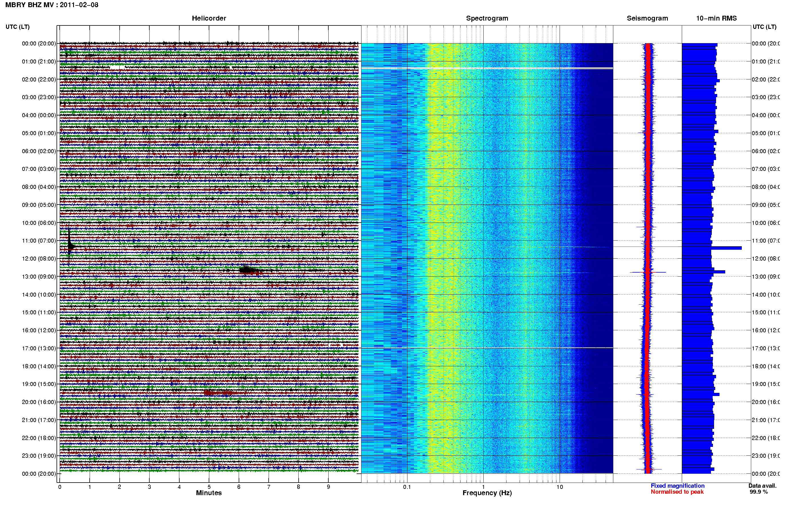Viewport: 812px width, 508px height.
Task: Click the 'Normalised to peak' legend text
Action: point(677,492)
